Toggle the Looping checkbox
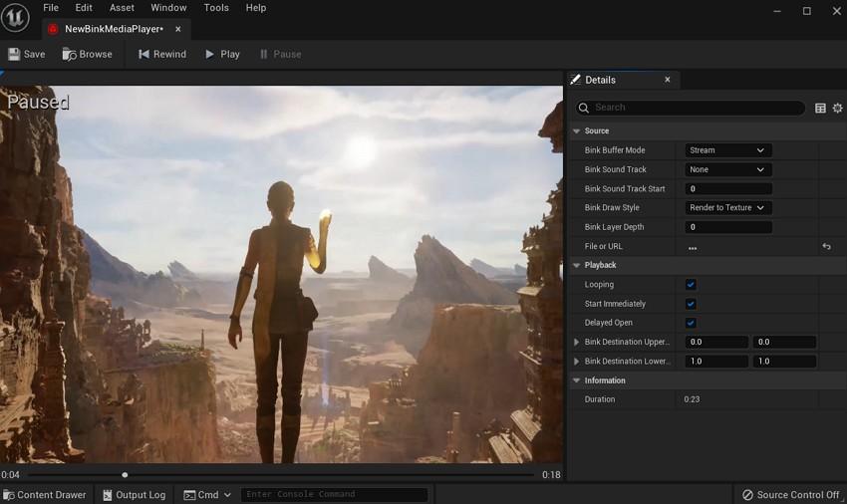The image size is (847, 504). (691, 284)
